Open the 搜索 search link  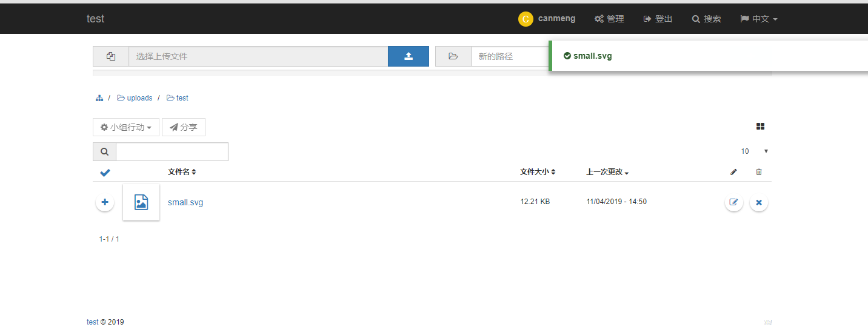click(706, 19)
